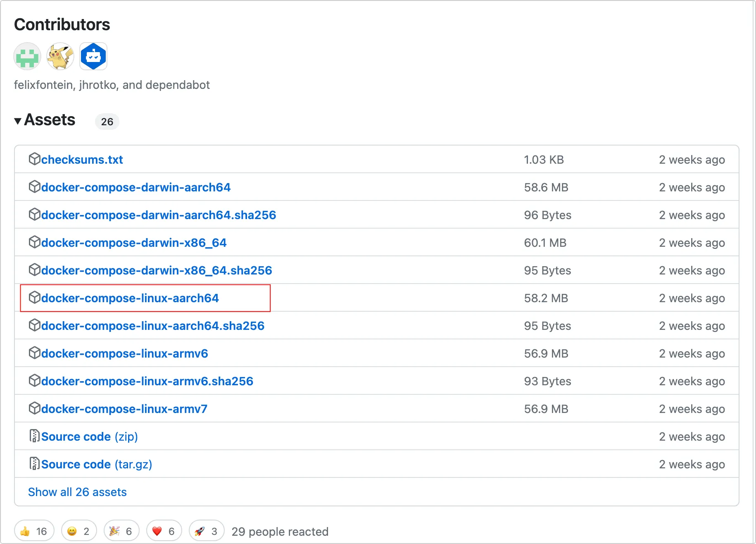Viewport: 756px width, 544px height.
Task: Click the '29 people reacted' text
Action: click(x=280, y=532)
